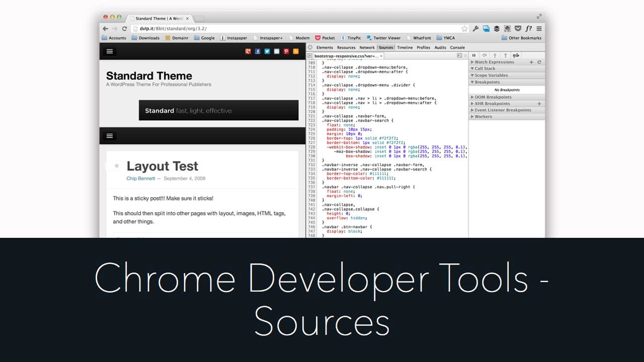Select the Standard Theme browser tab
Image resolution: width=644 pixels, height=362 pixels.
(159, 19)
